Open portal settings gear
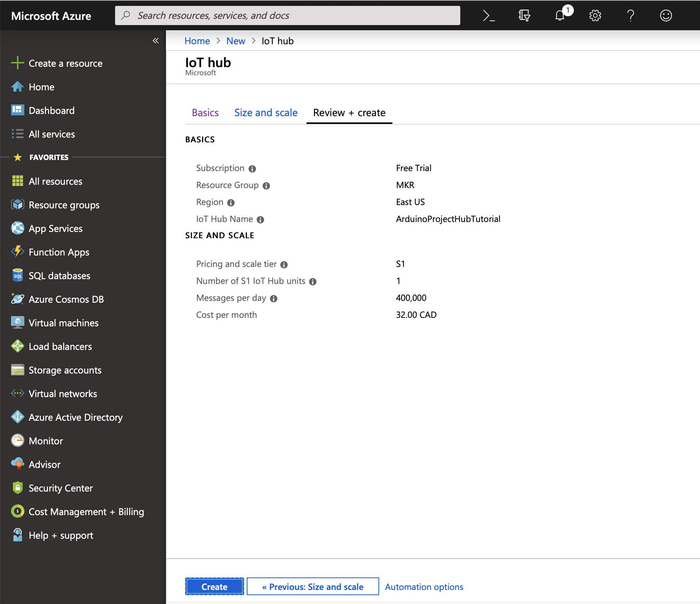The image size is (700, 604). pos(595,15)
